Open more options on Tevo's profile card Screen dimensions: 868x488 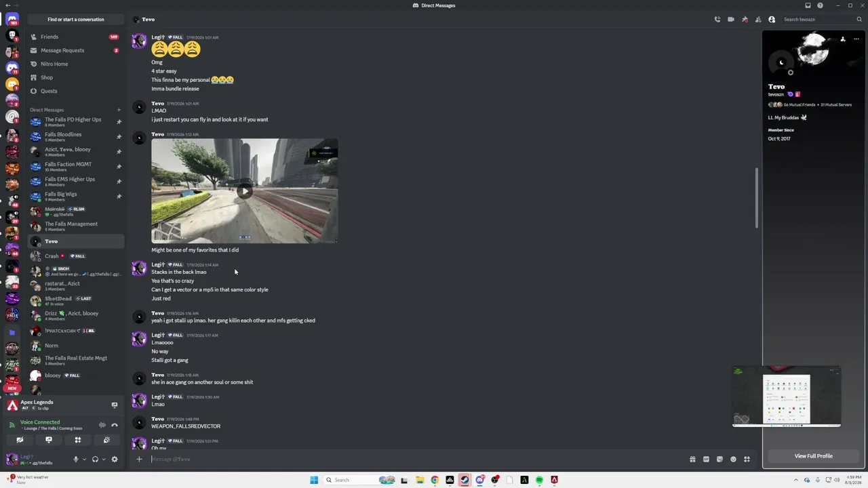(856, 39)
